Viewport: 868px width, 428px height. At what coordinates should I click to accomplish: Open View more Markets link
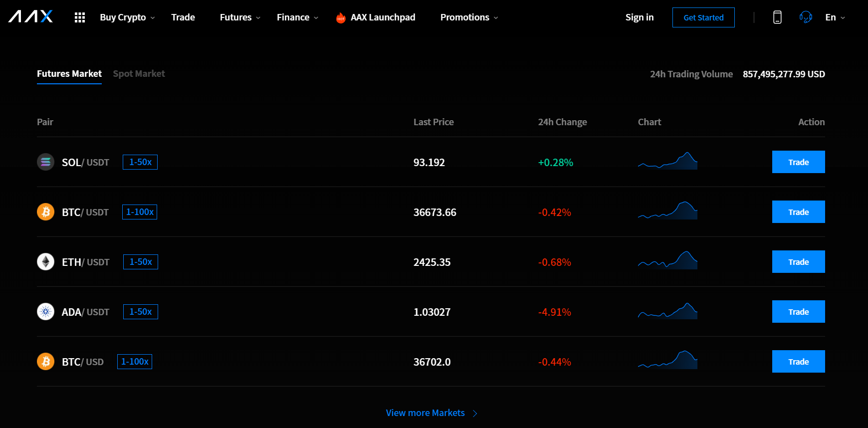click(425, 413)
